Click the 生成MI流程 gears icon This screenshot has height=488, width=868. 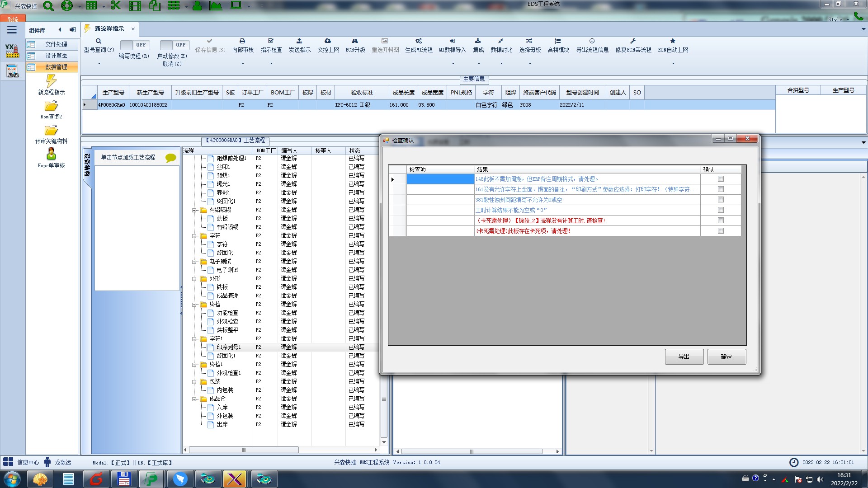(x=419, y=41)
